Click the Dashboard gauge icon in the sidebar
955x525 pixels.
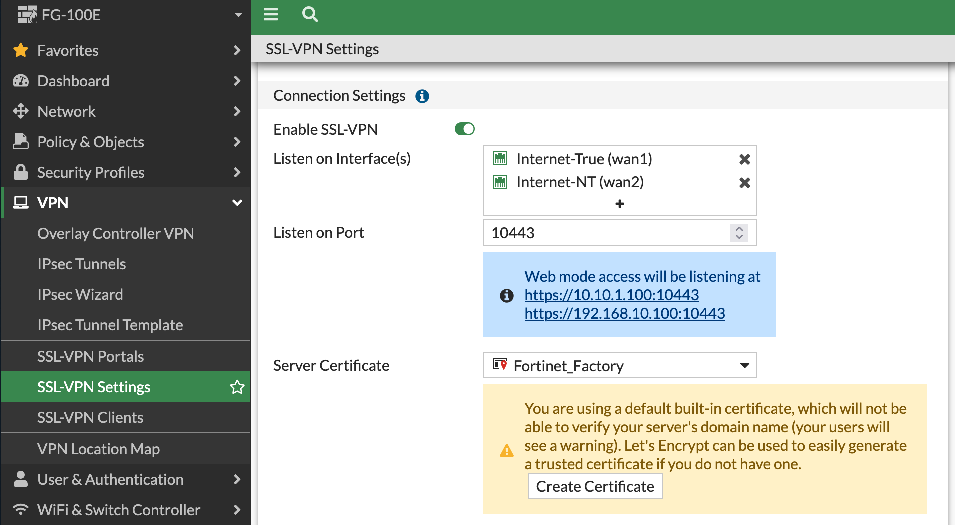tap(20, 81)
